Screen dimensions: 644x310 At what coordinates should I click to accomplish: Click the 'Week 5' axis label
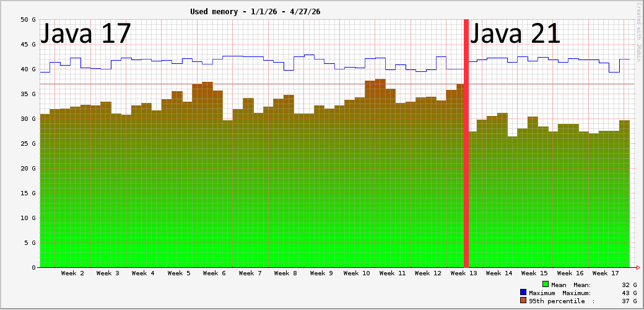179,273
